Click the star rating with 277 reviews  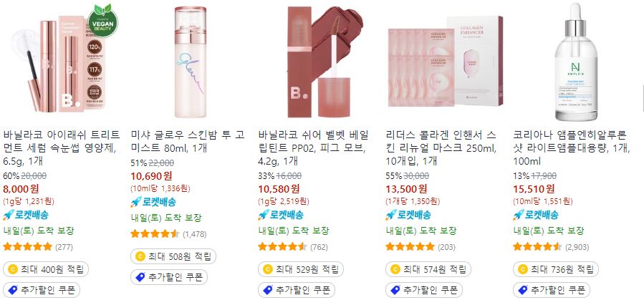[27, 247]
